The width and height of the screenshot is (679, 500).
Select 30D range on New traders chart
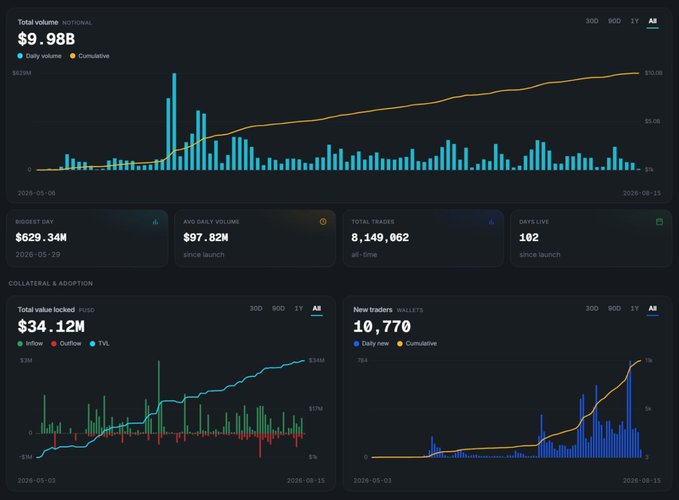pyautogui.click(x=592, y=308)
